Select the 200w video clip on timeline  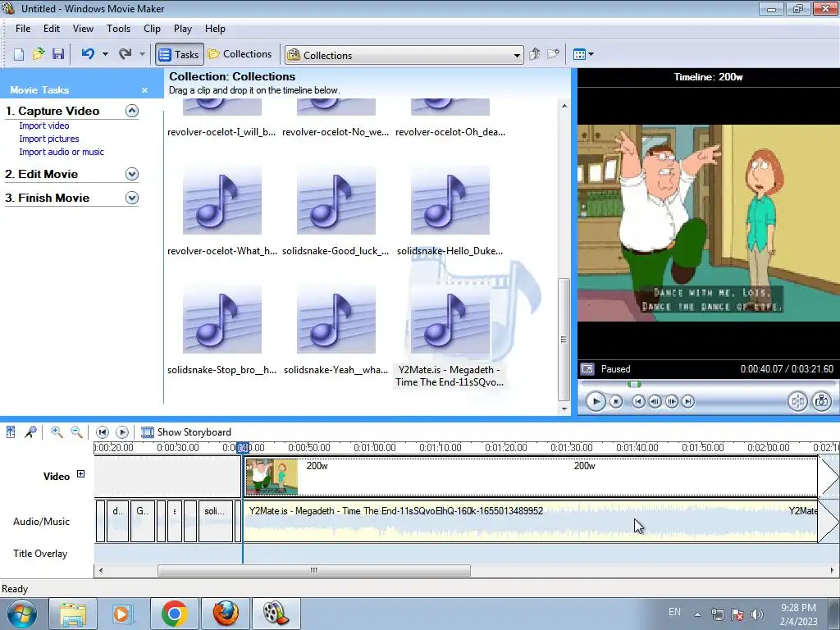click(531, 477)
